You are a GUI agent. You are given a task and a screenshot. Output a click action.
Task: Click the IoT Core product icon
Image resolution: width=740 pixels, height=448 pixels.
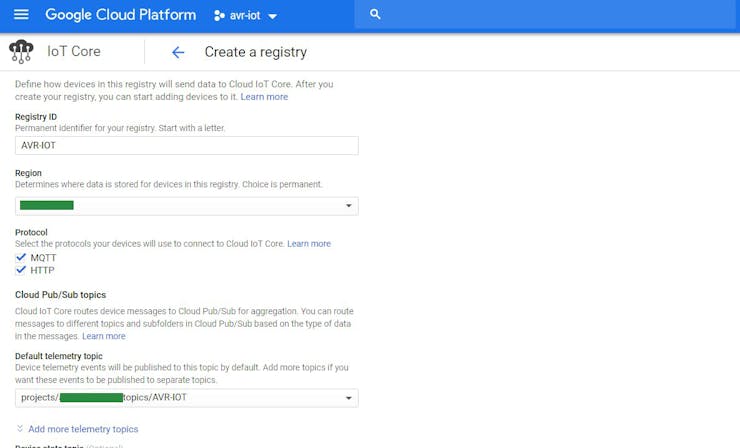21,51
